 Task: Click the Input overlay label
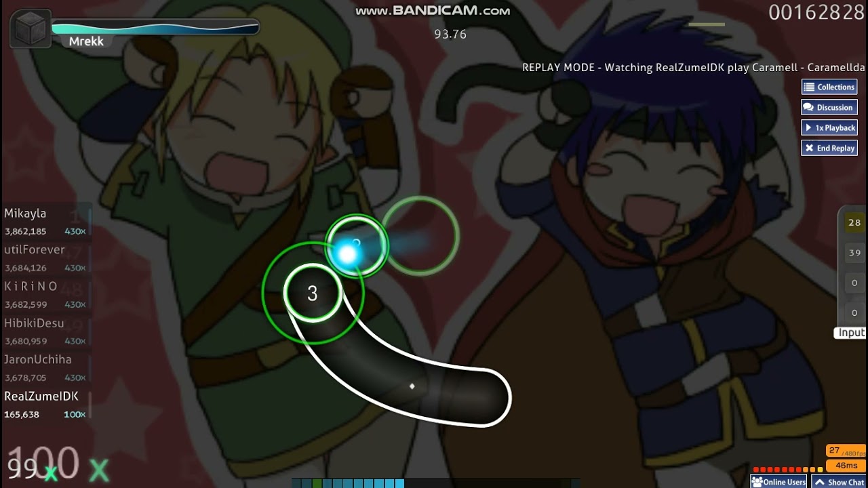tap(851, 333)
